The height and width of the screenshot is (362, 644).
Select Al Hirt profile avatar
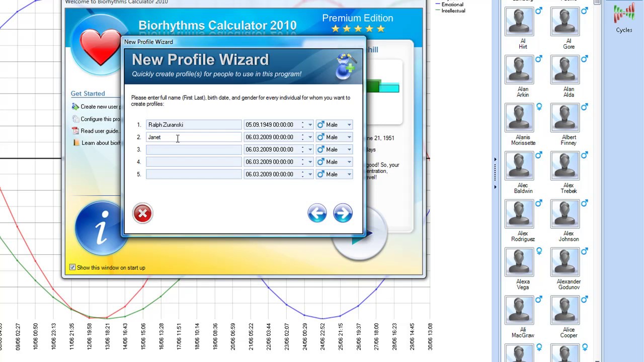(x=519, y=22)
